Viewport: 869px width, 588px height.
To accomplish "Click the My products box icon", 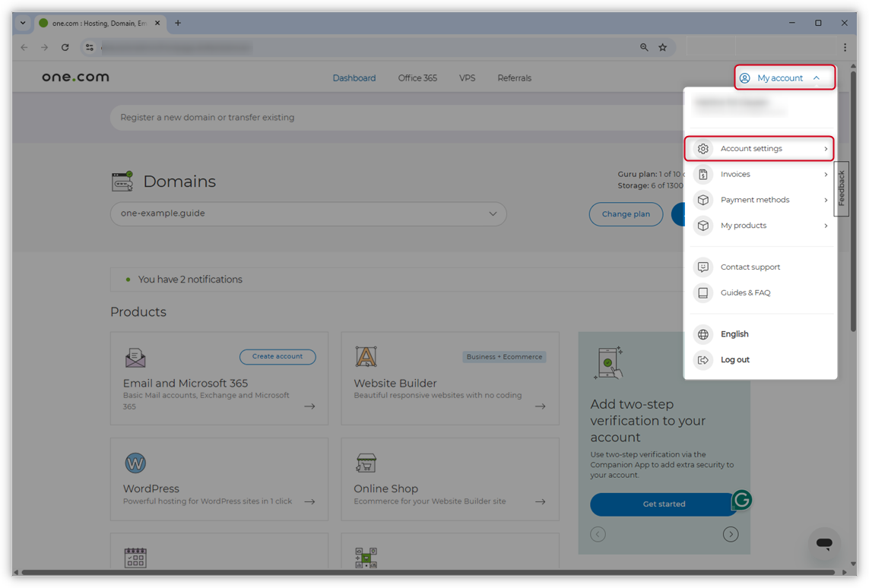I will [x=702, y=225].
